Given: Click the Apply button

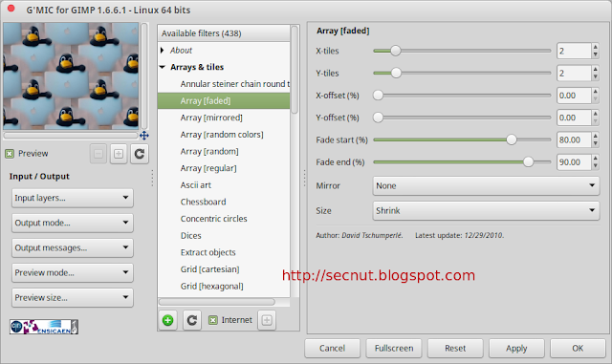Looking at the screenshot, I should [x=516, y=348].
